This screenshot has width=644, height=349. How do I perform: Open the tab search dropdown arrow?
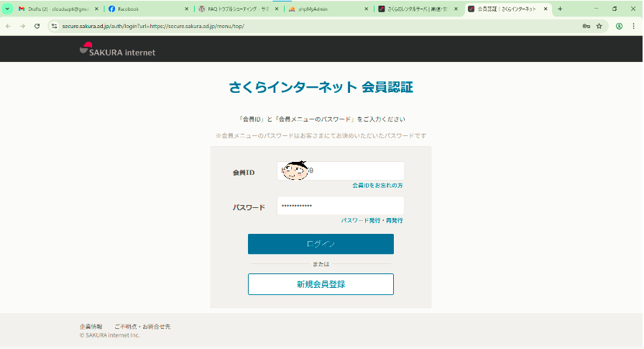[7, 9]
